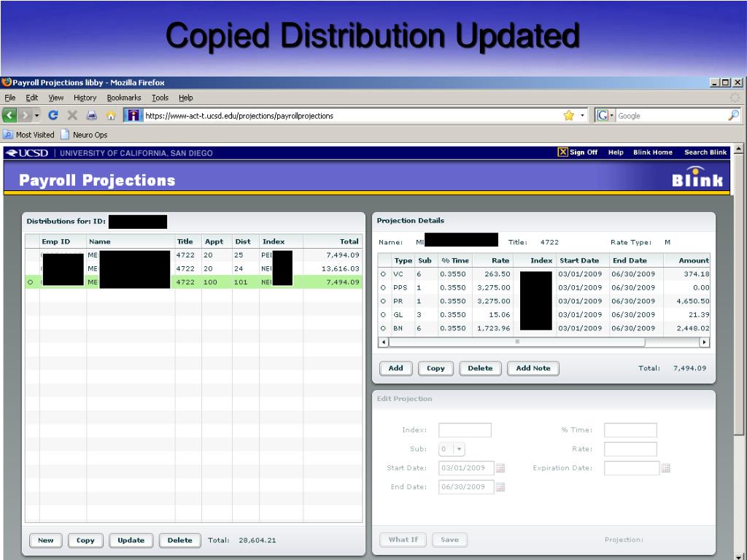Click the Add projection button
This screenshot has height=560, width=747.
click(396, 368)
